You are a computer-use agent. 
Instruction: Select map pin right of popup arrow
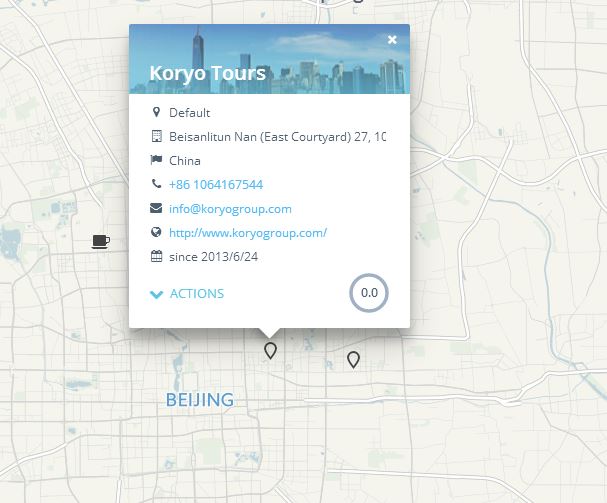tap(353, 360)
